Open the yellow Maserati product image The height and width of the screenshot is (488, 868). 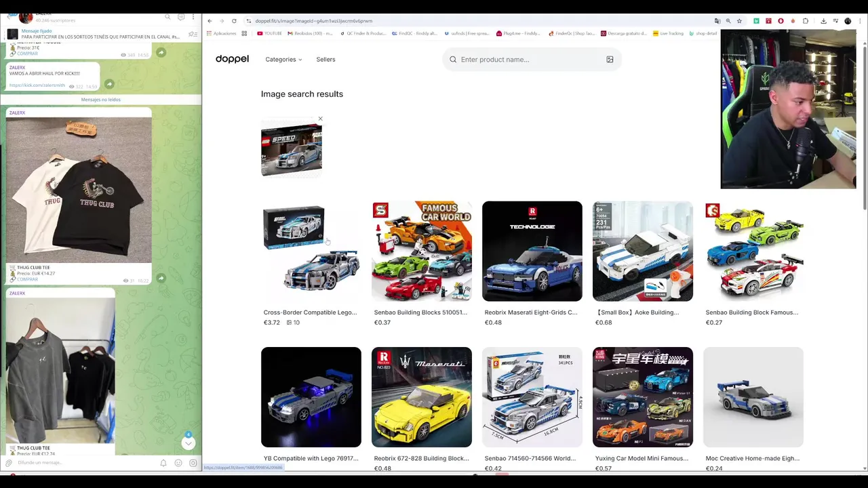pos(422,397)
